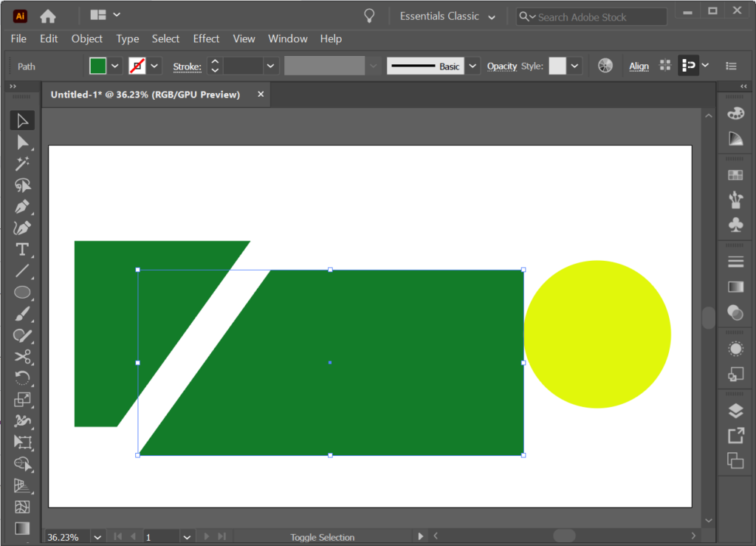This screenshot has height=546, width=756.
Task: Choose the Line Segment tool
Action: pos(22,271)
